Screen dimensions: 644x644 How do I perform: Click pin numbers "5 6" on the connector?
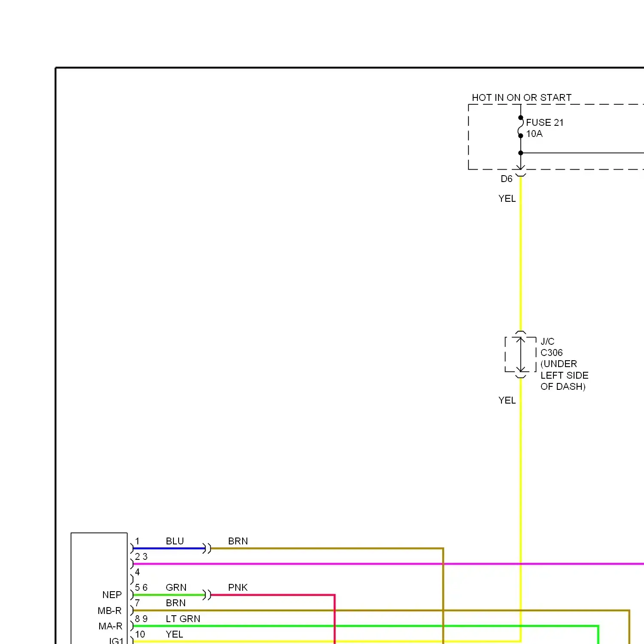(141, 588)
